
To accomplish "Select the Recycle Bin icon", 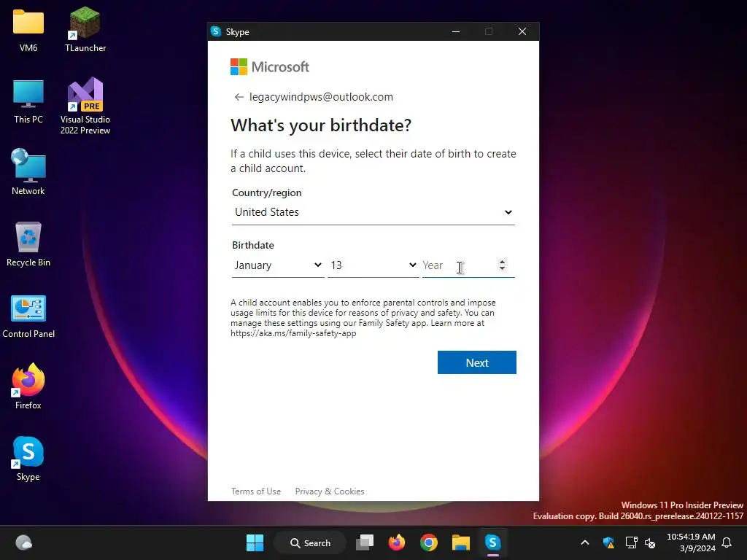I will pyautogui.click(x=28, y=244).
